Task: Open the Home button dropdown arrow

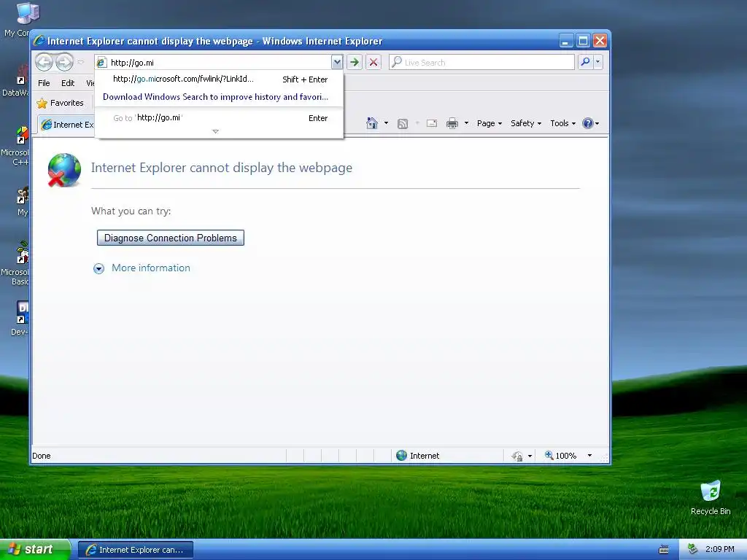Action: coord(386,123)
